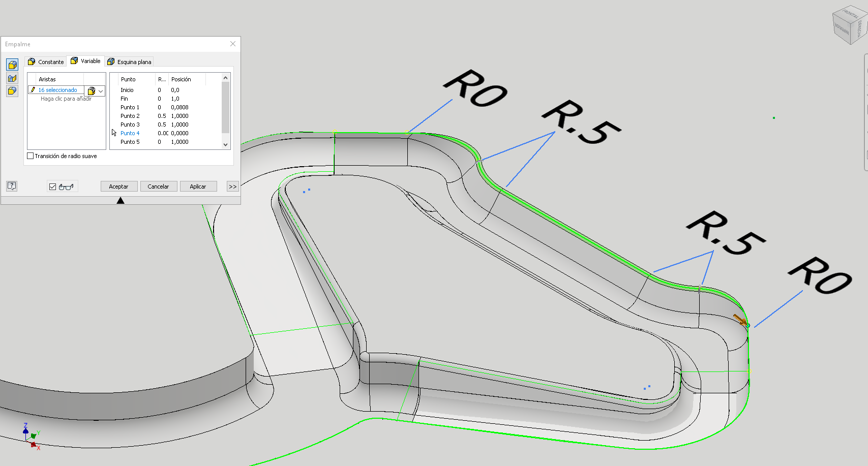Select the Punto 4 row
This screenshot has width=868, height=466.
point(166,133)
